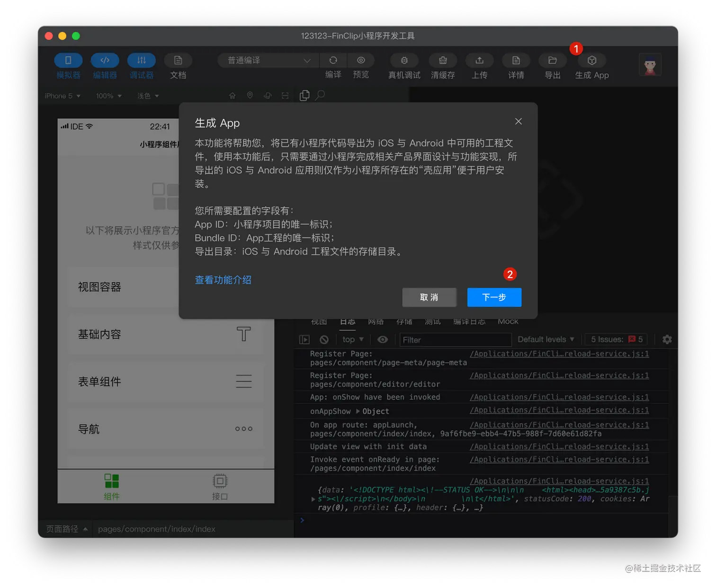Click inside the console Filter field
Screen dimensions: 716x588
pos(455,339)
